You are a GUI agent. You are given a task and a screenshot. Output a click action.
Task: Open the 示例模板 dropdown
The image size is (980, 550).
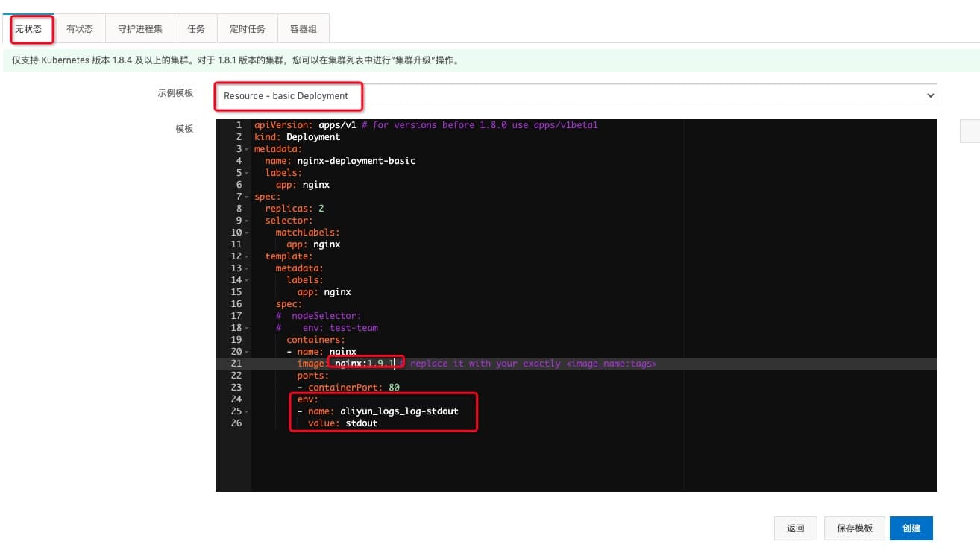pyautogui.click(x=576, y=95)
